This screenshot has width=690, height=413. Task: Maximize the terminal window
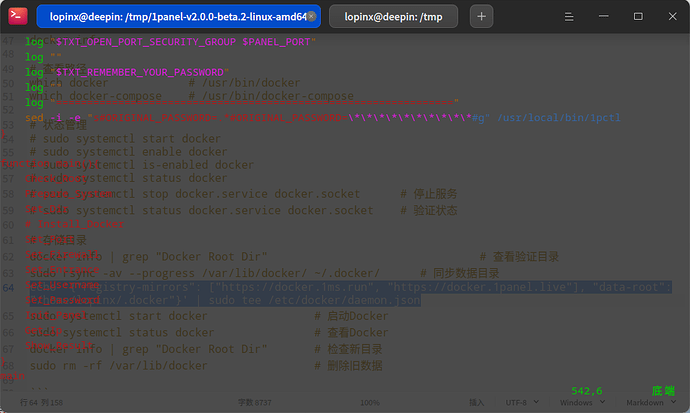click(638, 16)
